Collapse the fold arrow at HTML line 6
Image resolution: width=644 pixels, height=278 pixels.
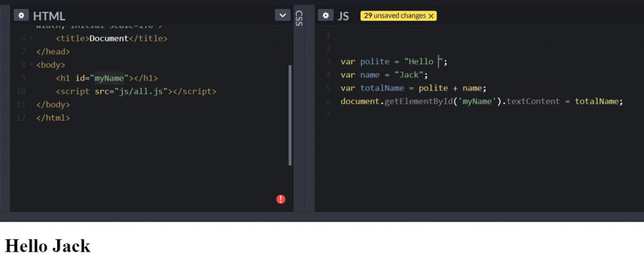pyautogui.click(x=31, y=38)
